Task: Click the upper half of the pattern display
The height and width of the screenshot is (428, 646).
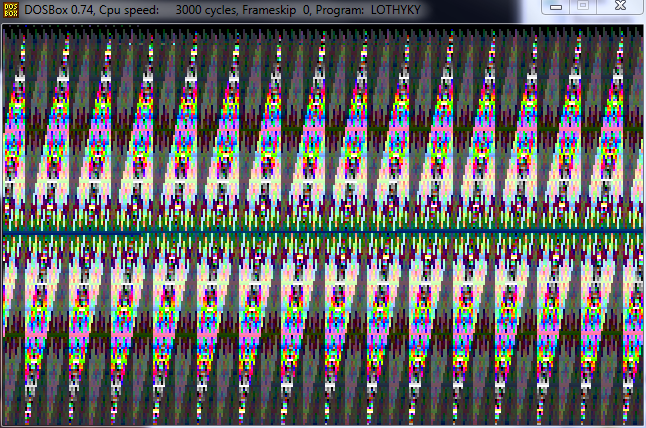Action: [x=322, y=130]
